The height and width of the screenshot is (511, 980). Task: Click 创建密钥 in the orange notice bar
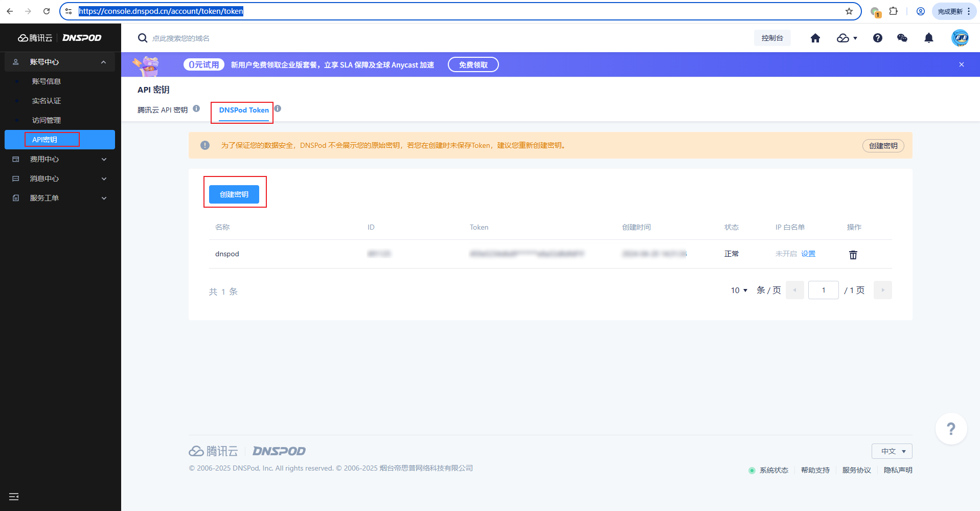[x=883, y=146]
